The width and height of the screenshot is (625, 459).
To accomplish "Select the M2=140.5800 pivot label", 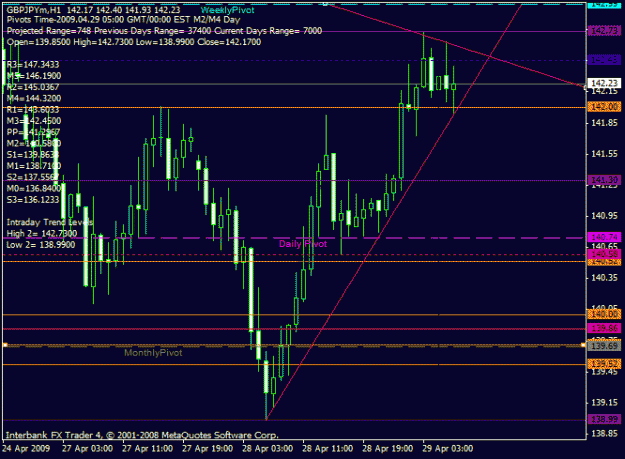I will pyautogui.click(x=34, y=143).
